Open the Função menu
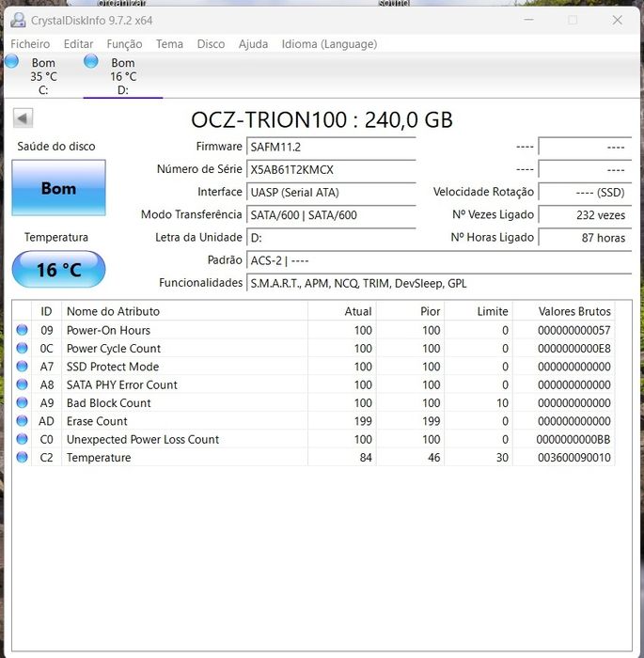The image size is (644, 658). [124, 44]
